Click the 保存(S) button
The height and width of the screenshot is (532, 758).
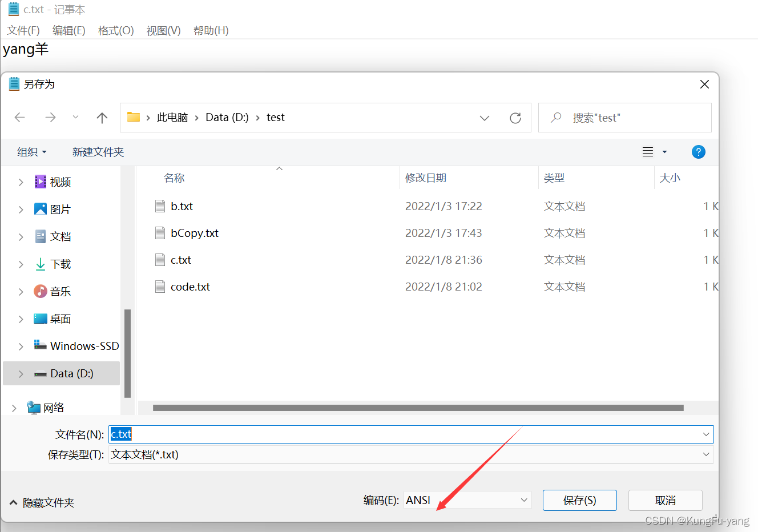580,501
